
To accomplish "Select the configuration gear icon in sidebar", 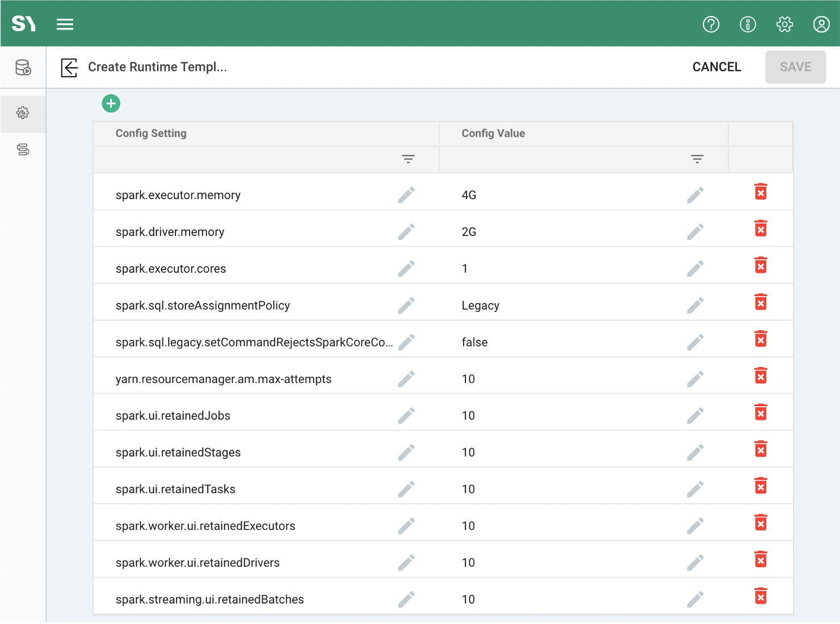I will (x=23, y=113).
